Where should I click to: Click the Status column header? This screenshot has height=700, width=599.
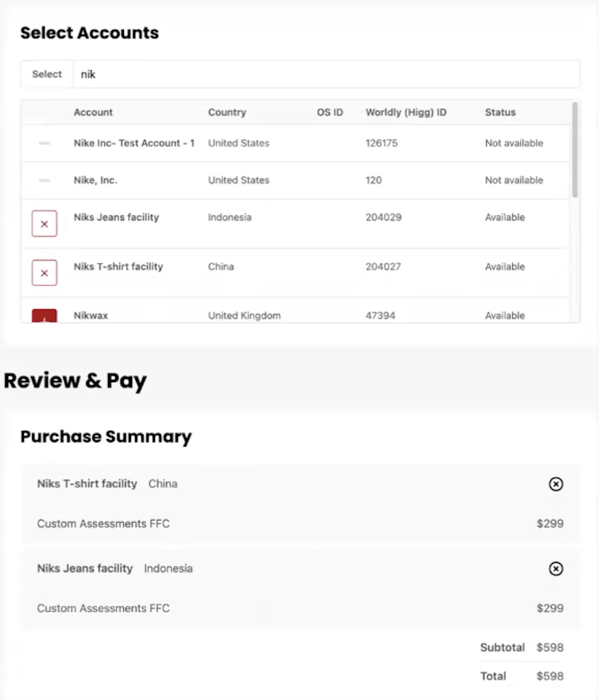(500, 112)
